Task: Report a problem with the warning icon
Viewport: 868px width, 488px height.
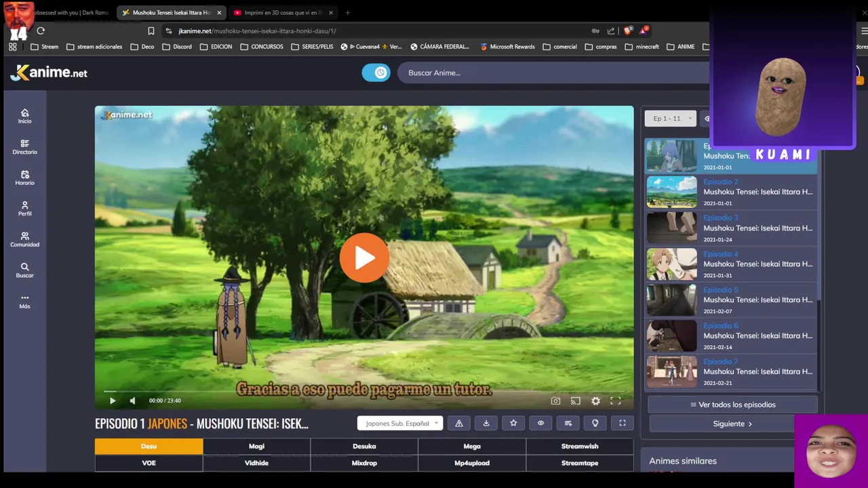Action: [x=459, y=423]
